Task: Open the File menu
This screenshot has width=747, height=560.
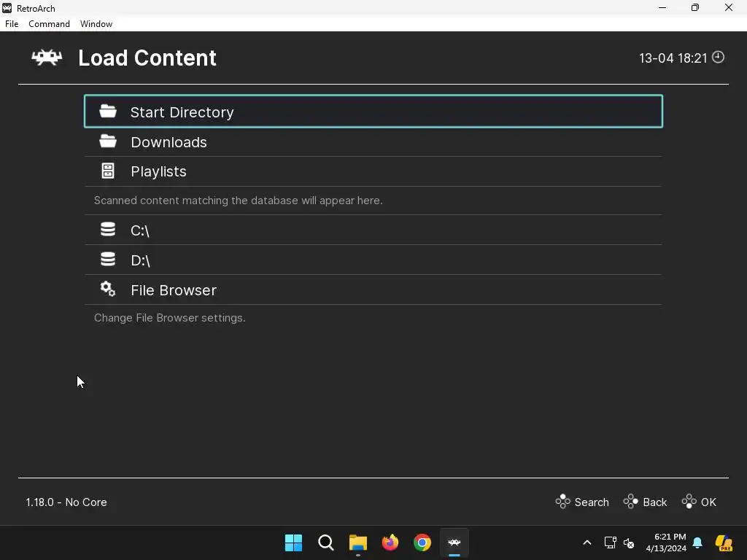Action: [12, 24]
